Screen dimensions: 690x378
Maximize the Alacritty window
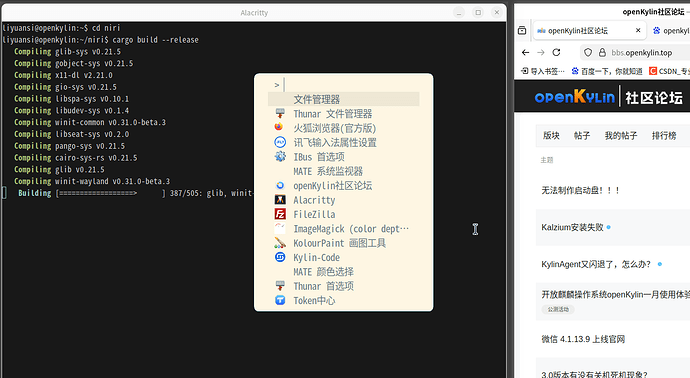[x=478, y=12]
